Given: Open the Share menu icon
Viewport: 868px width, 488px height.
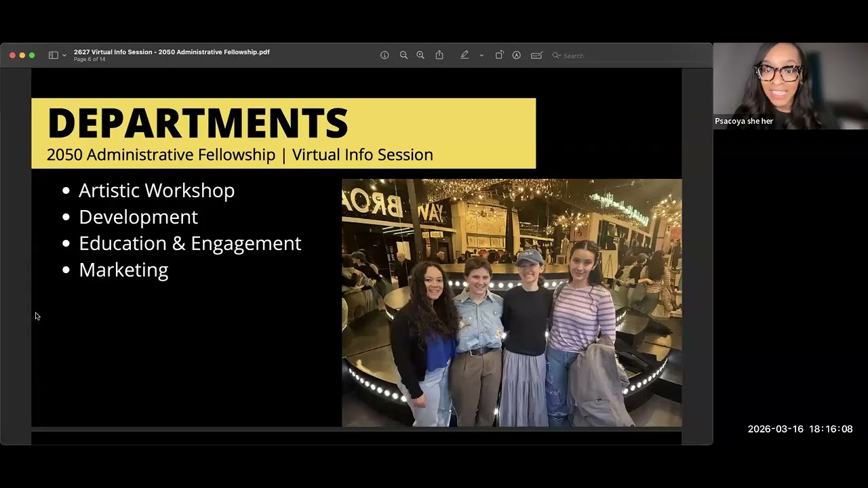Looking at the screenshot, I should tap(439, 55).
